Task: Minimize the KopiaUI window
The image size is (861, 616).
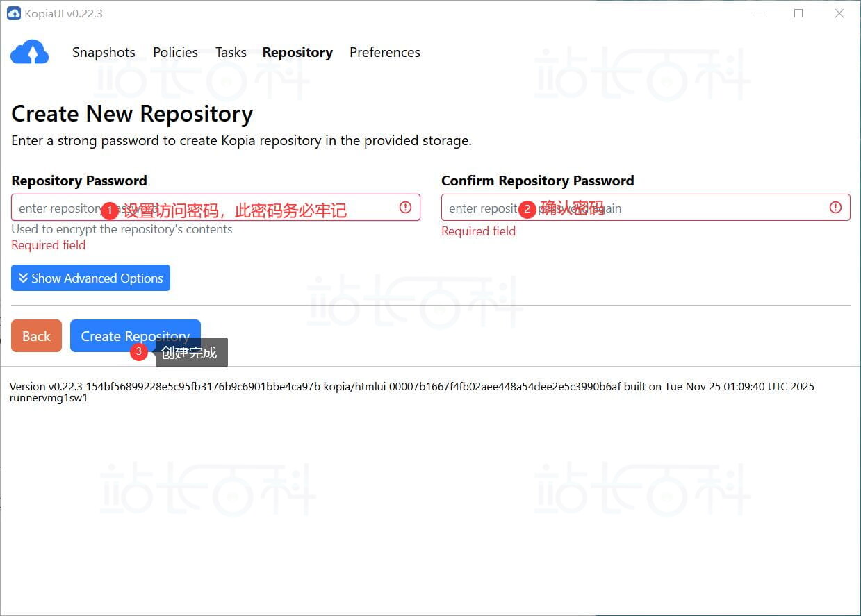Action: (x=757, y=13)
